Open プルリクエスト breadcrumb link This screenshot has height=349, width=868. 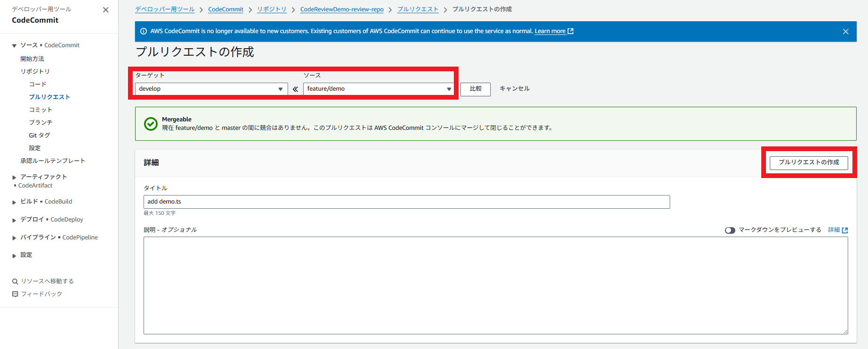click(x=418, y=9)
